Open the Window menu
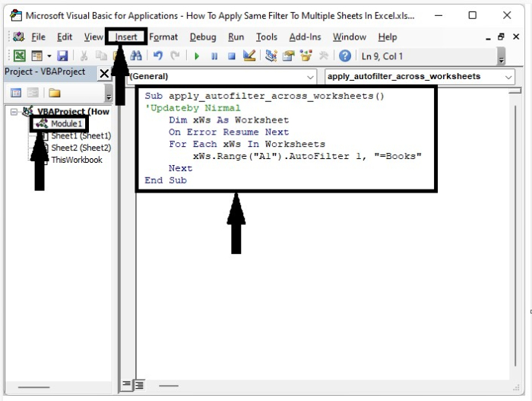532x401 pixels. (x=350, y=37)
